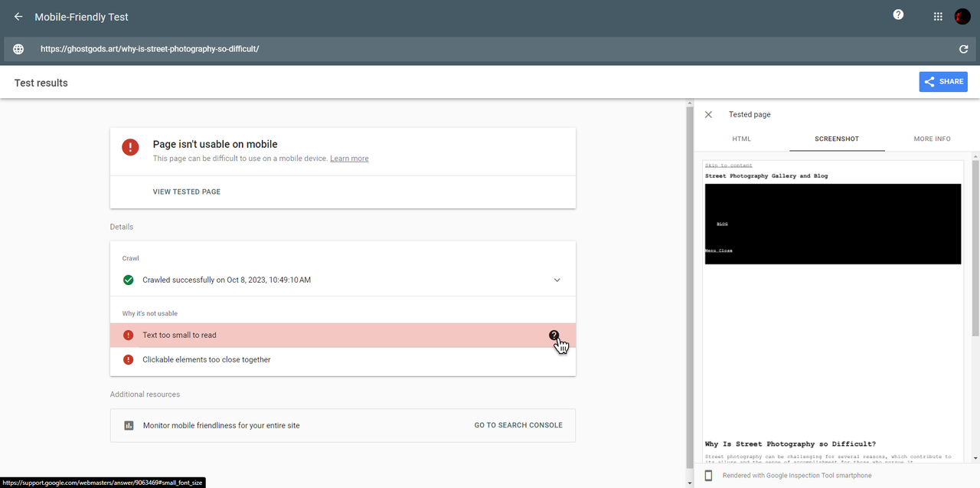Viewport: 980px width, 488px height.
Task: Click the up arrow at panel scrollbar top
Action: pyautogui.click(x=975, y=156)
